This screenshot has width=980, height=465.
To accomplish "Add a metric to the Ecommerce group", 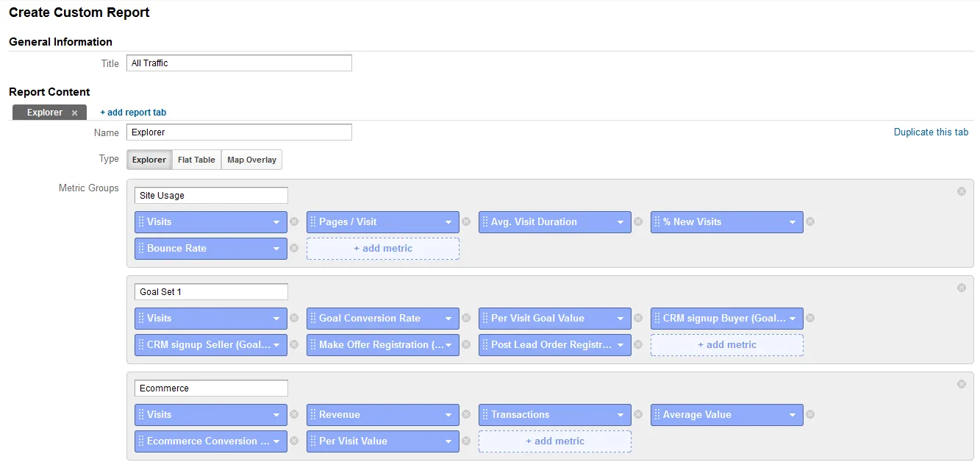I will pyautogui.click(x=555, y=441).
